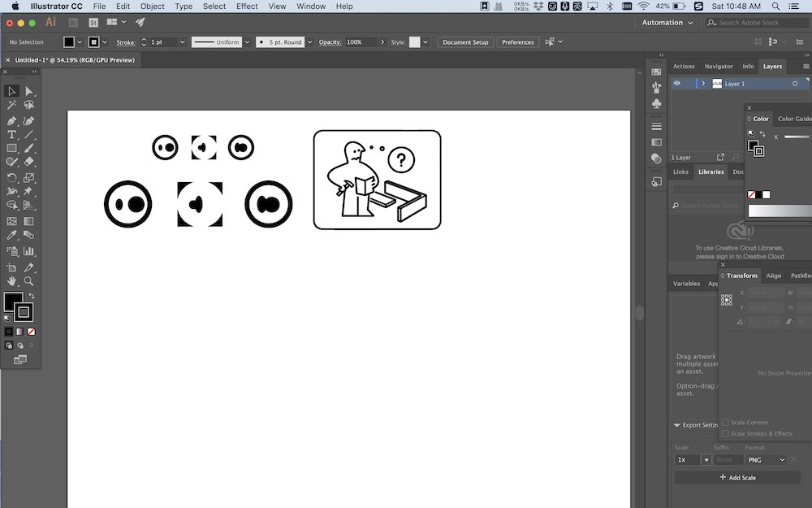Screen dimensions: 812x508
Task: Select the Gradient tool
Action: tap(29, 221)
